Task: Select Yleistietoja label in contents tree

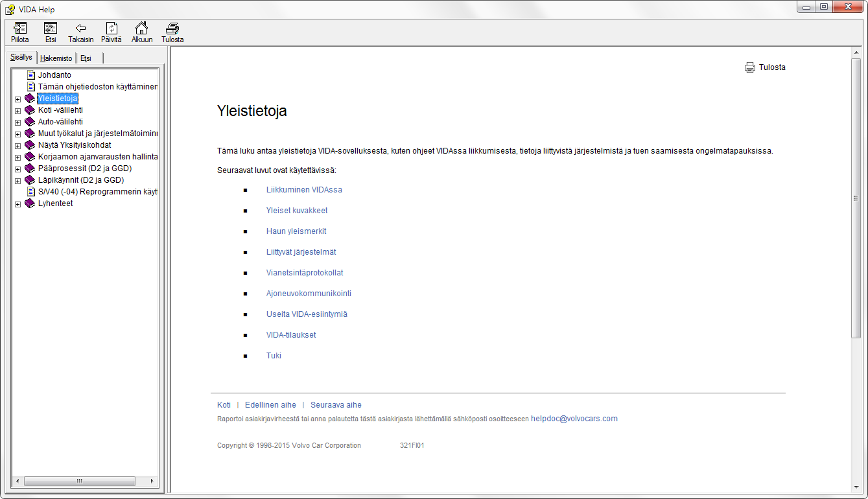Action: tap(58, 99)
